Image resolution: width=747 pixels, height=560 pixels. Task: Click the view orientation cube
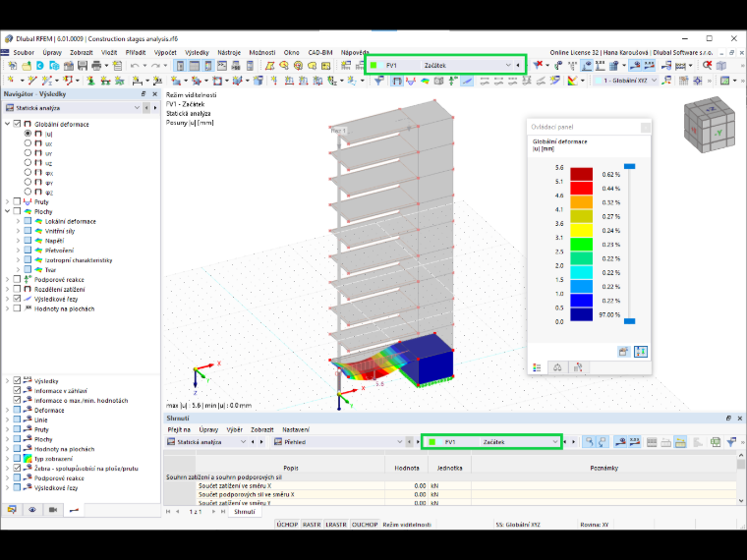pos(709,125)
